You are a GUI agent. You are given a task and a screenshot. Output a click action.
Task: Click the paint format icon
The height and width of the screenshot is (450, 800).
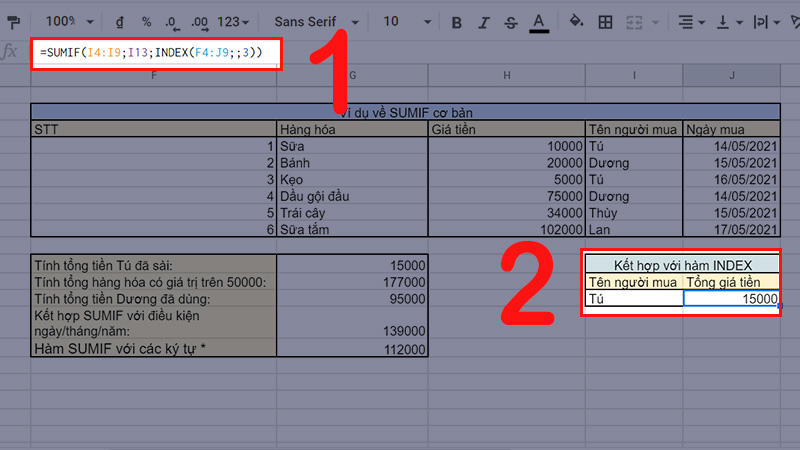point(13,21)
